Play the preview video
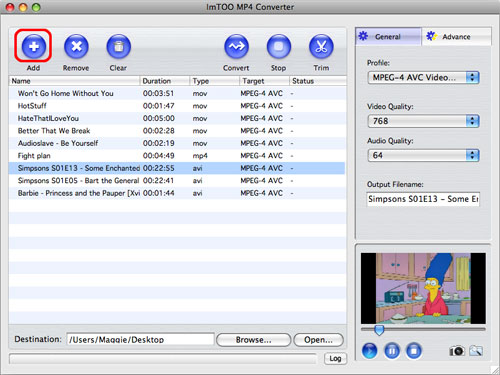500x375 pixels. [370, 351]
